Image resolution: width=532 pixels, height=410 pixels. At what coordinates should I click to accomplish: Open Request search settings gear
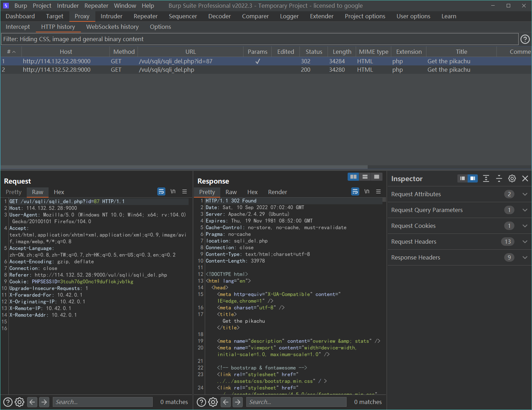pyautogui.click(x=20, y=402)
